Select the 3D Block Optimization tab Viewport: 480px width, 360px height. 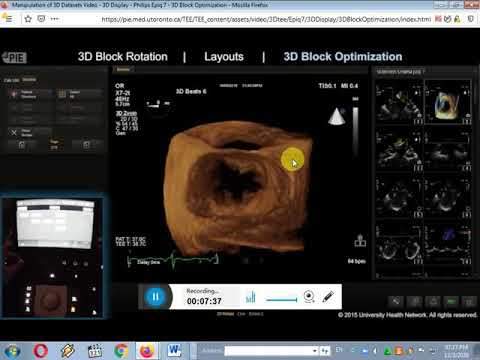343,57
